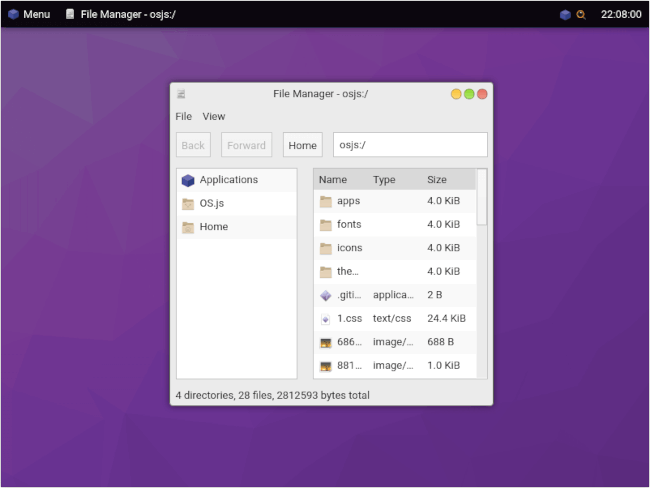
Task: Click the Back navigation button
Action: click(193, 145)
